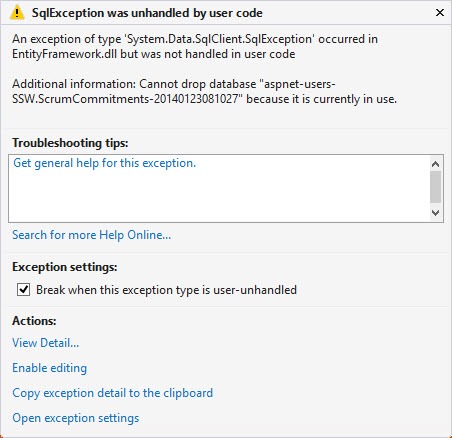The width and height of the screenshot is (452, 438).
Task: Click empty area inside troubleshooting tips list
Action: 218,197
